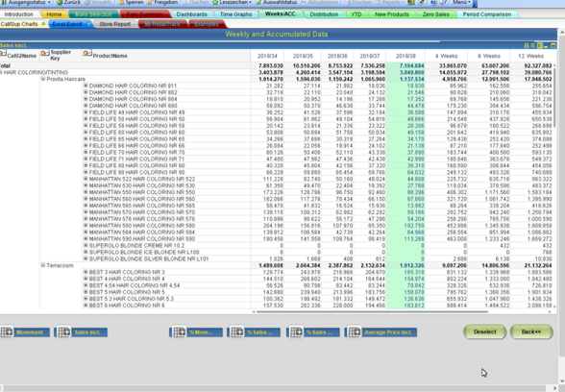Click the Average Price Incl. table icon

tap(355, 332)
